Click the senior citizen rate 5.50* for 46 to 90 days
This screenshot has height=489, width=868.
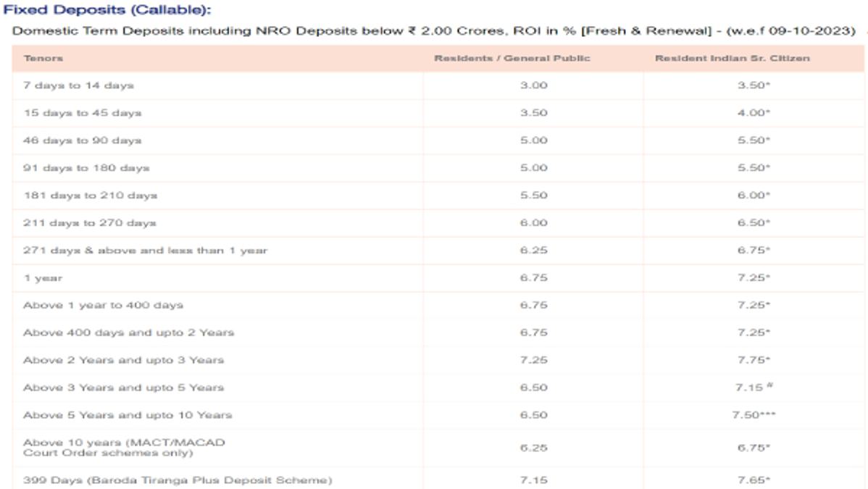pyautogui.click(x=754, y=141)
